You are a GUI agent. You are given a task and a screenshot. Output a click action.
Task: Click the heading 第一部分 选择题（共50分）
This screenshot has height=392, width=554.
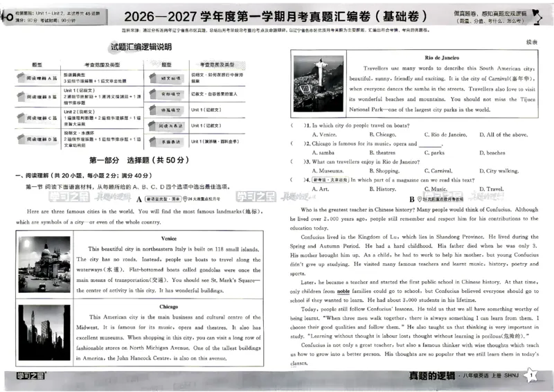coord(139,160)
